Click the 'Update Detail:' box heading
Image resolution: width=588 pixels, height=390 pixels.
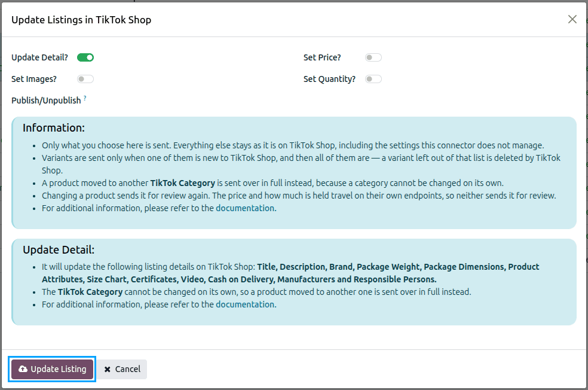[x=59, y=249]
